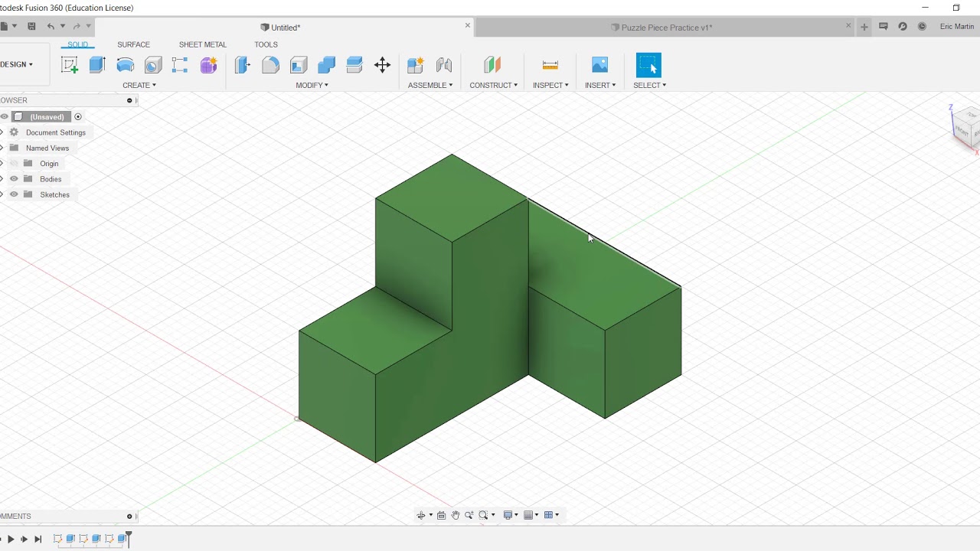
Task: Select the Move/Copy tool
Action: (382, 65)
